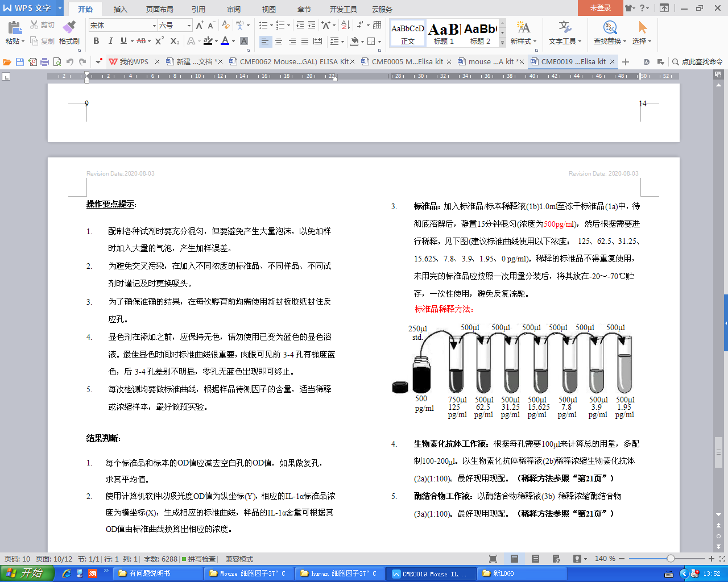This screenshot has height=582, width=728.
Task: Click the 未登录 login button
Action: tap(600, 8)
